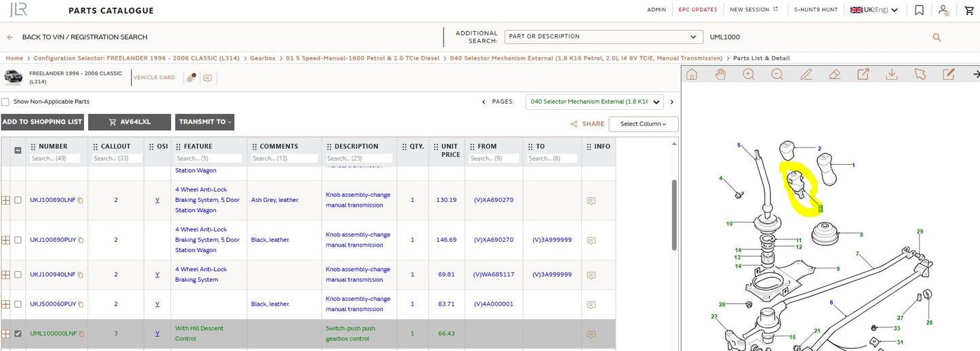Copy part number UKJ100940LNF
The height and width of the screenshot is (351, 980).
[x=80, y=275]
